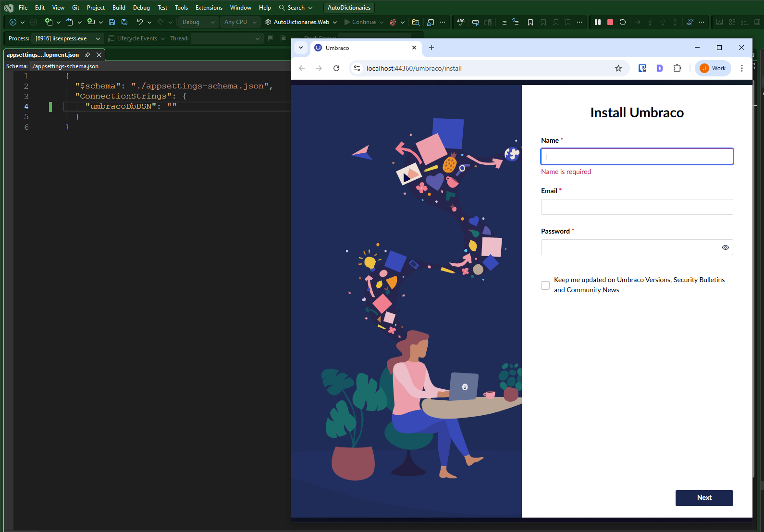Image resolution: width=764 pixels, height=532 pixels.
Task: Pause debugging with the Break All icon
Action: [x=597, y=22]
